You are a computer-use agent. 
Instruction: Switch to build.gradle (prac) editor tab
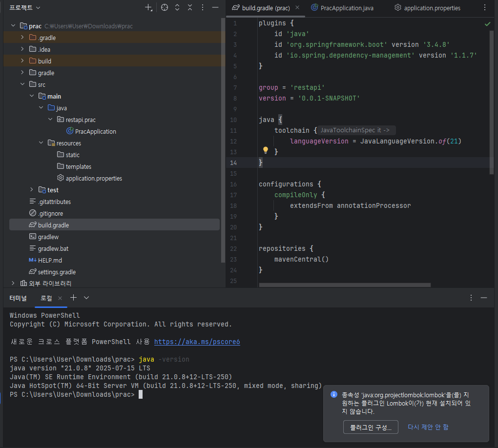point(266,8)
